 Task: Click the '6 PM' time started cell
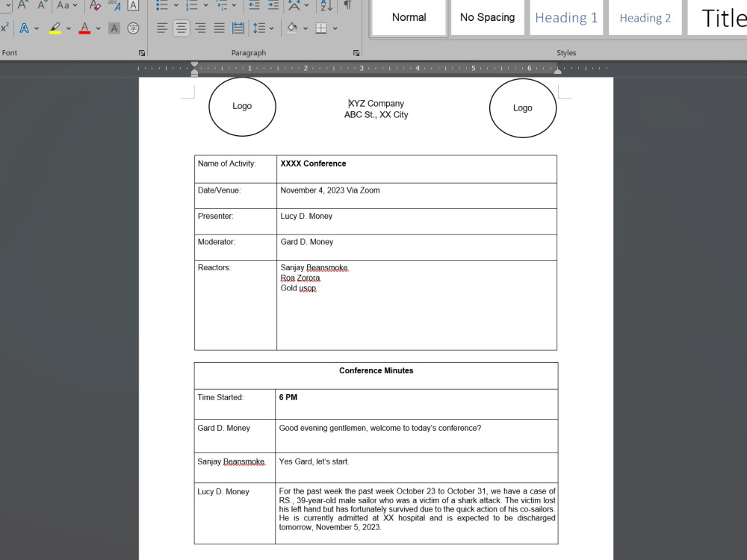(x=416, y=404)
